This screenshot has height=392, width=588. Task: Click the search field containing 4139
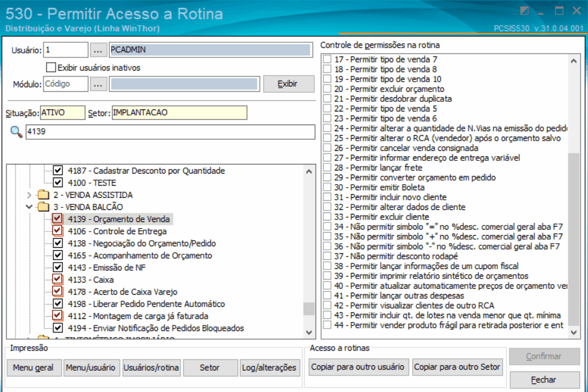[x=170, y=132]
